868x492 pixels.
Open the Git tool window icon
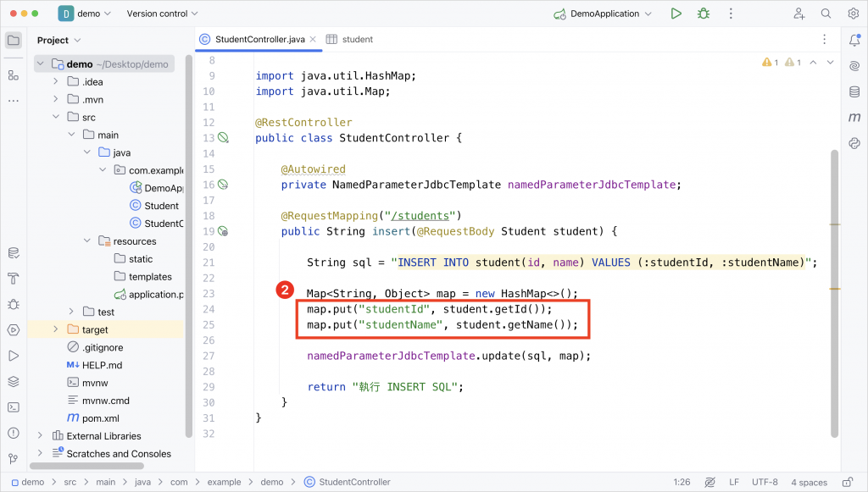click(x=14, y=458)
